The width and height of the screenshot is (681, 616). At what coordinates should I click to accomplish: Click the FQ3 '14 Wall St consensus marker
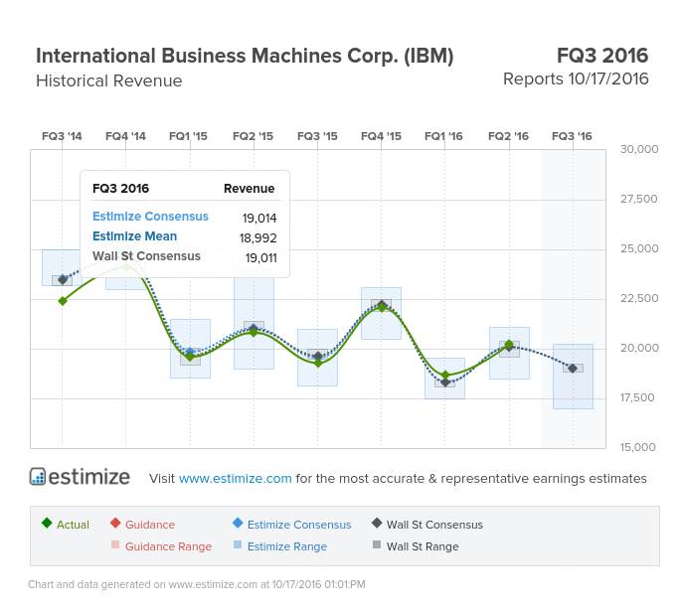63,280
